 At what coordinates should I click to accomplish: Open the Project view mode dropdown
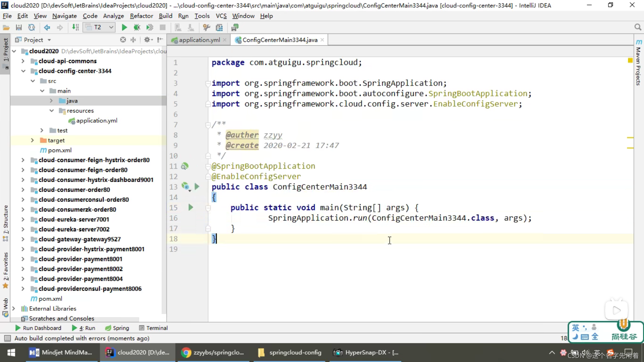click(49, 40)
